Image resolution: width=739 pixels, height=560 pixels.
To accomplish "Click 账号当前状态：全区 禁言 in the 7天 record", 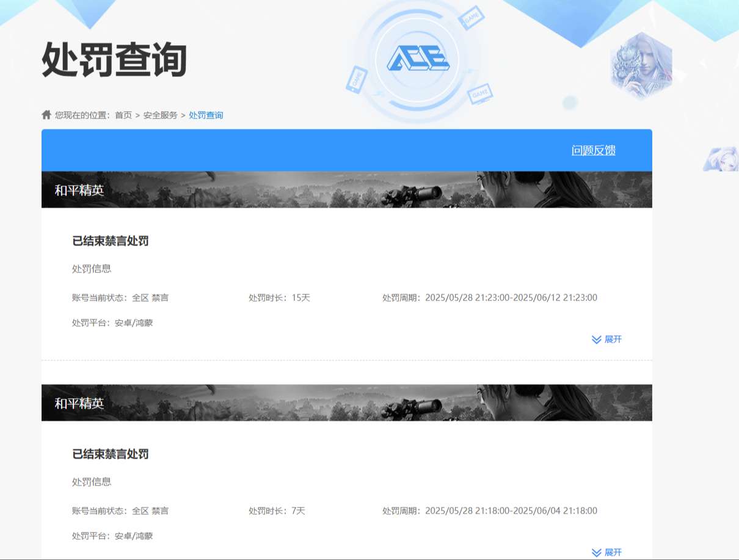I will click(120, 511).
